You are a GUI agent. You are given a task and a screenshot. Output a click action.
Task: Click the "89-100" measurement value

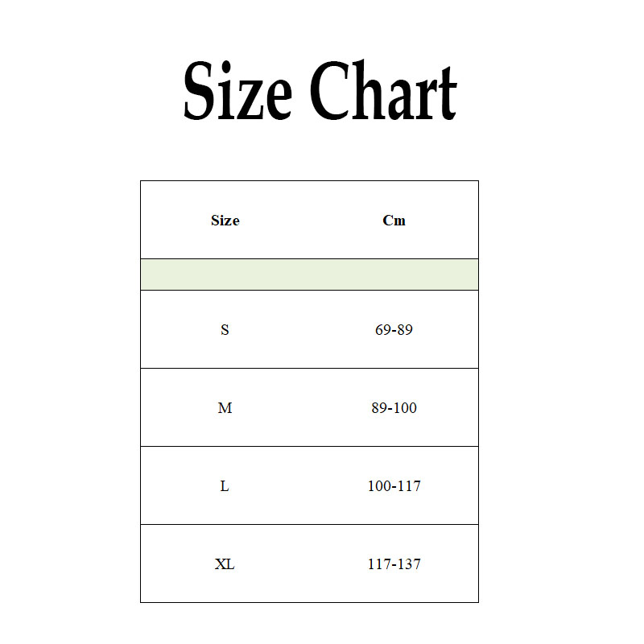coord(394,408)
